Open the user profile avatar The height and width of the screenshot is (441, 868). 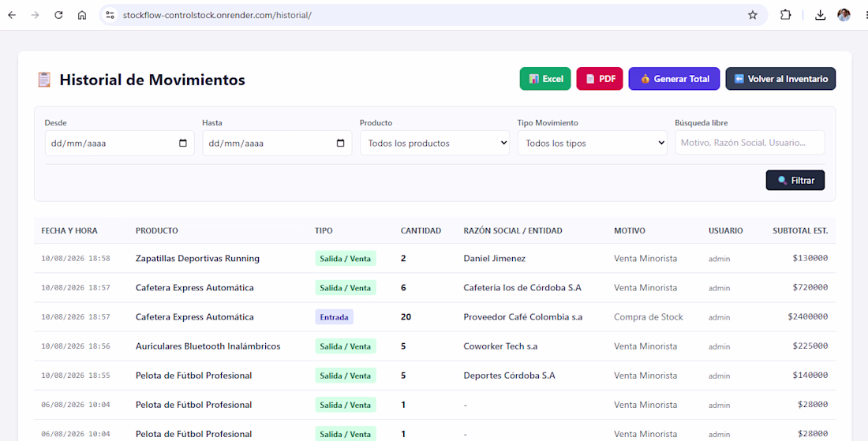[844, 15]
